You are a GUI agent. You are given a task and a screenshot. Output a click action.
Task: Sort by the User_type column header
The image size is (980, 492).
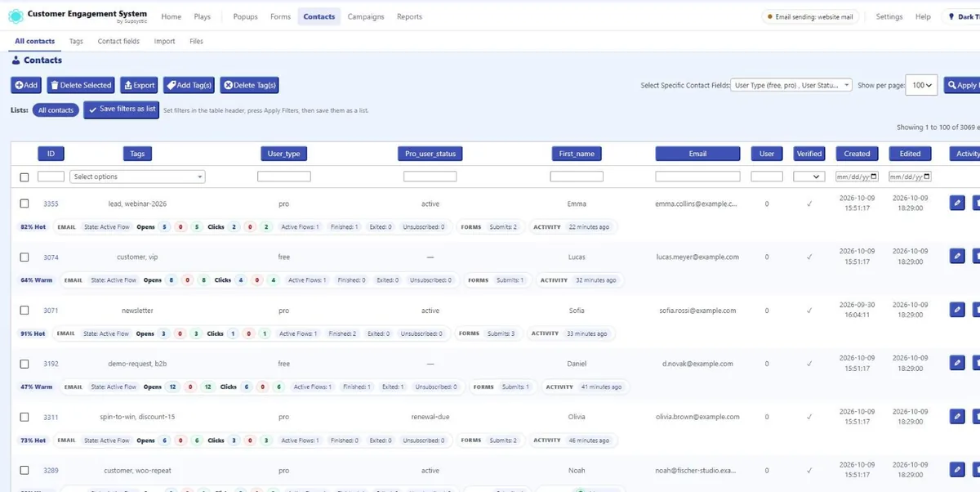[x=283, y=154]
